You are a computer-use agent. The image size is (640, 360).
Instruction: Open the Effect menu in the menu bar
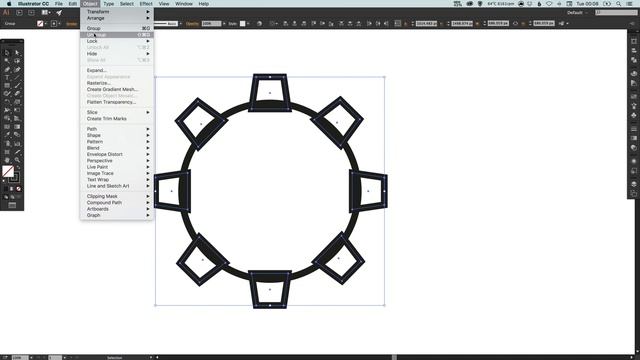[x=146, y=4]
